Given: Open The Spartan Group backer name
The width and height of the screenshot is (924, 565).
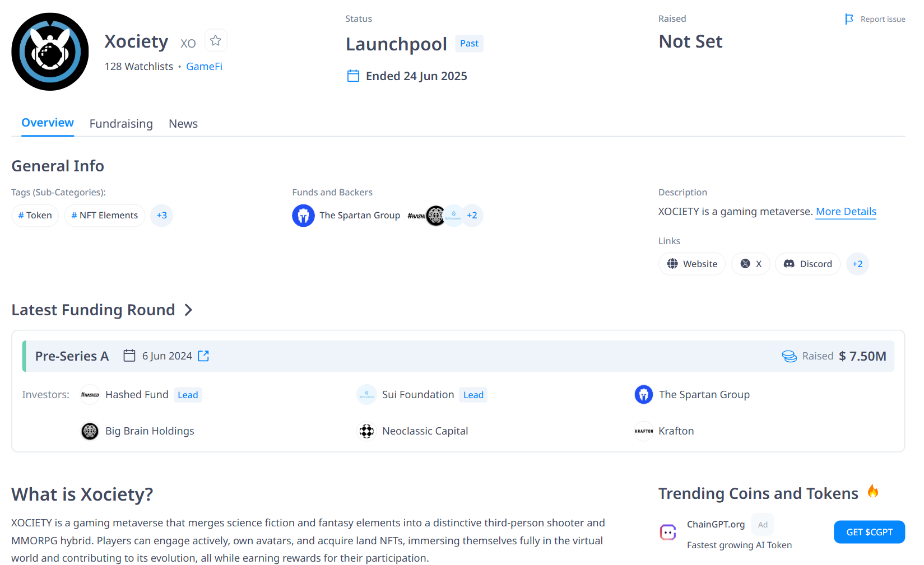Looking at the screenshot, I should [x=360, y=216].
